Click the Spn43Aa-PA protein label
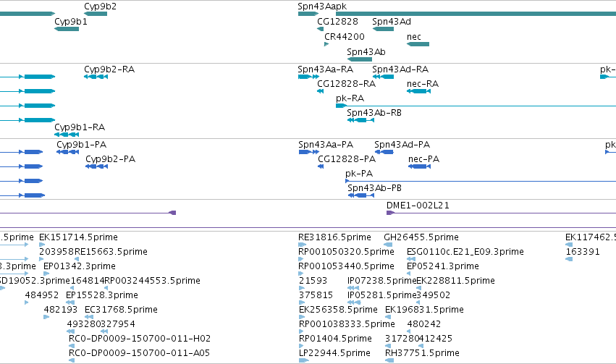 [326, 145]
